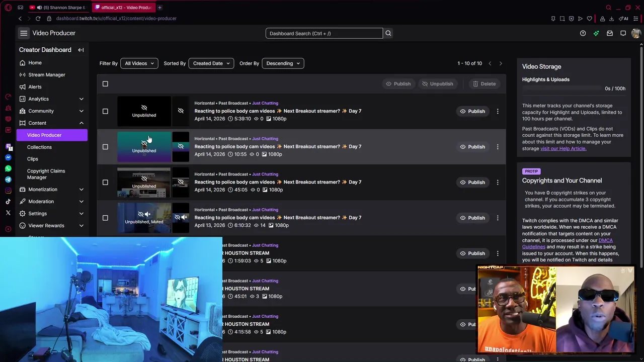Open Instagram in the Opera sidebar
Image resolution: width=644 pixels, height=362 pixels.
8,191
